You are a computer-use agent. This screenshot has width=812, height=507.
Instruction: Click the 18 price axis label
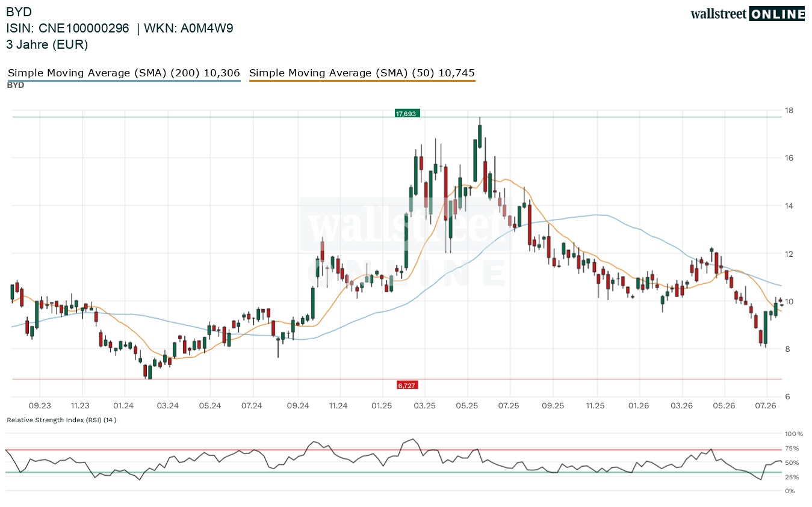(789, 111)
